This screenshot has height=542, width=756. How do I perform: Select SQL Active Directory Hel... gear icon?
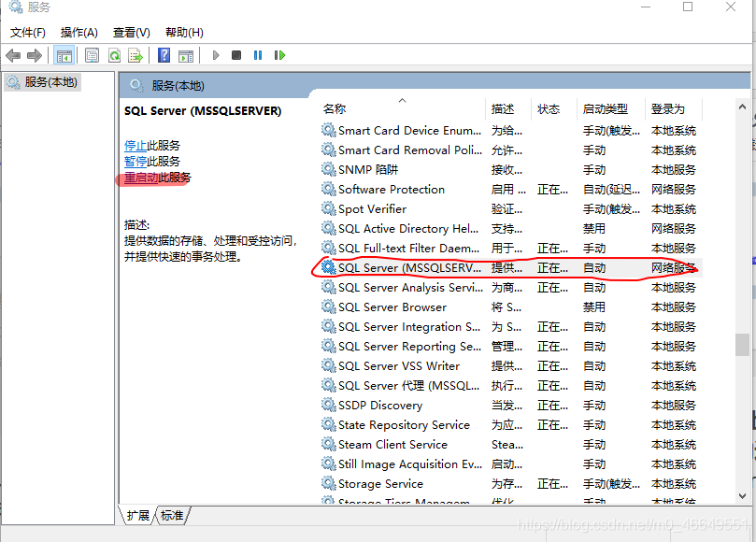[x=328, y=228]
